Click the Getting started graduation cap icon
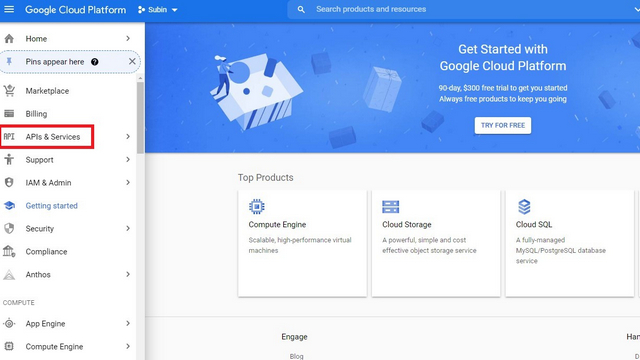 pyautogui.click(x=9, y=205)
